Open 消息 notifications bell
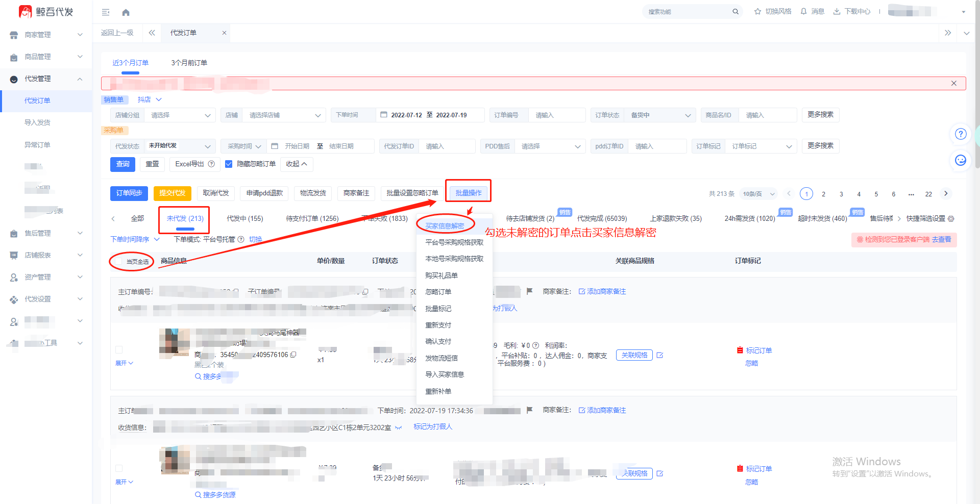This screenshot has width=980, height=504. tap(803, 12)
